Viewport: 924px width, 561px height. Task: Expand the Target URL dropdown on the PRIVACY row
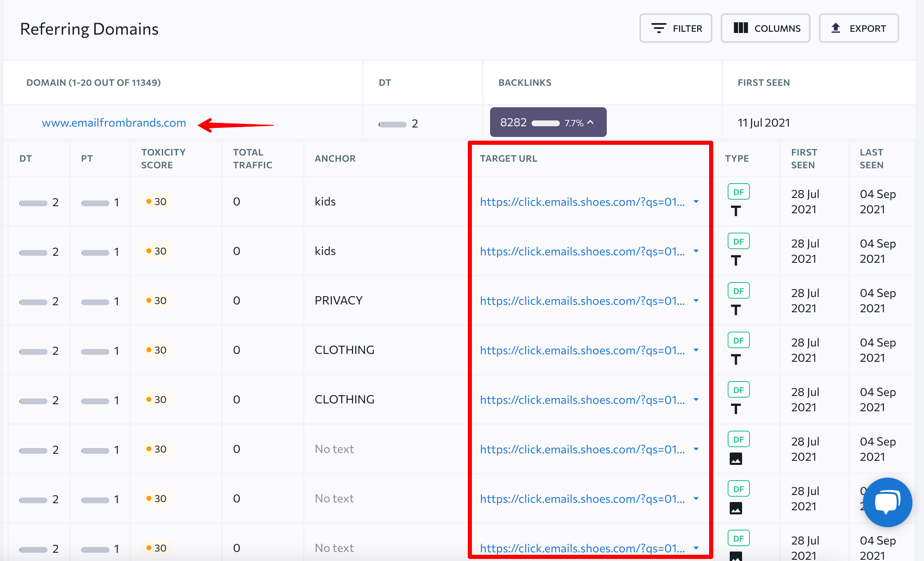(696, 301)
